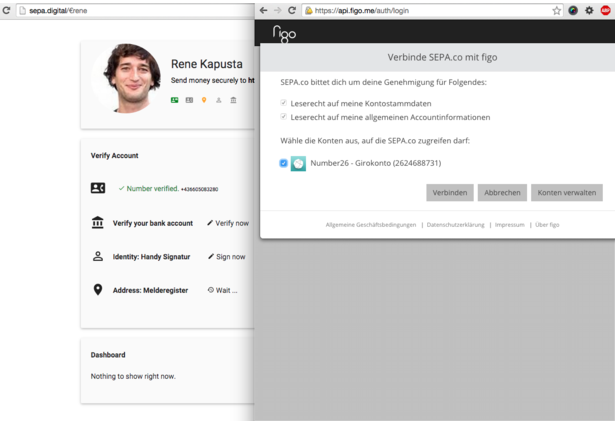
Task: Click the Verbinden button
Action: click(x=450, y=193)
